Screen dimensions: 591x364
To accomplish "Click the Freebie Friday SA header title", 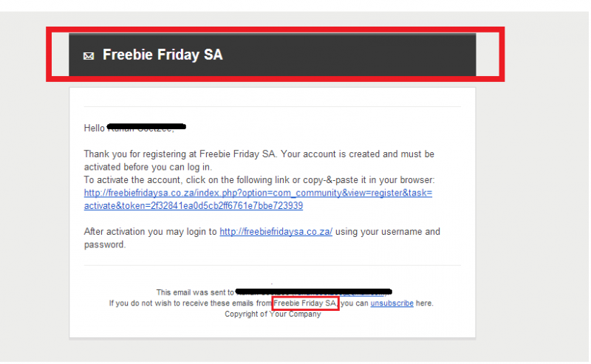I will (x=163, y=55).
